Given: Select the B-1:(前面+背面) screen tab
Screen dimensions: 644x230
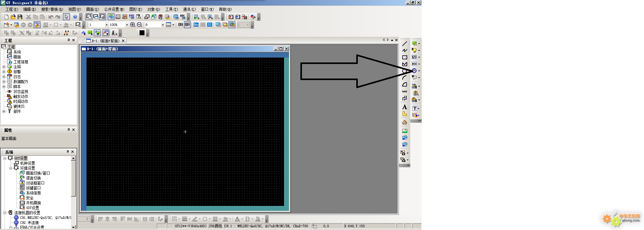Looking at the screenshot, I should coord(105,41).
